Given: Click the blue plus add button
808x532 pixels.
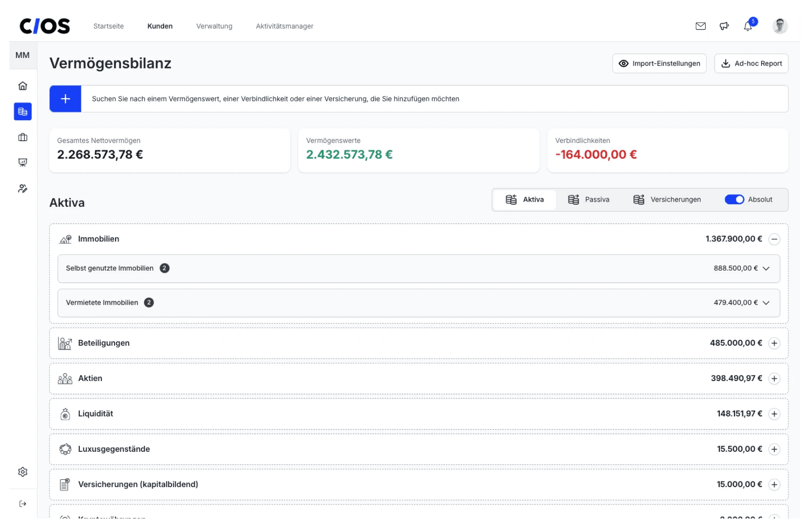Looking at the screenshot, I should (65, 99).
